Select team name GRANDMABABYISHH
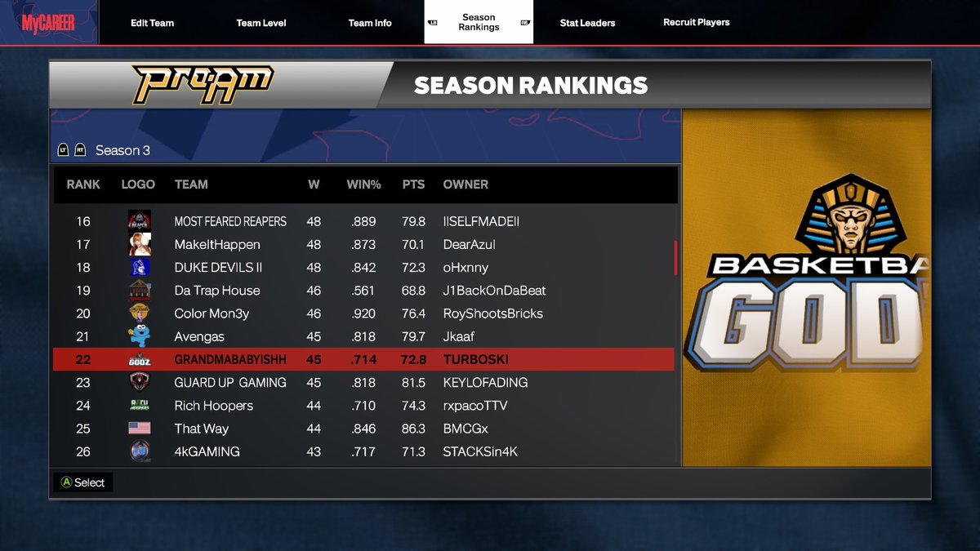Screen dimensions: 980x551 [230, 359]
